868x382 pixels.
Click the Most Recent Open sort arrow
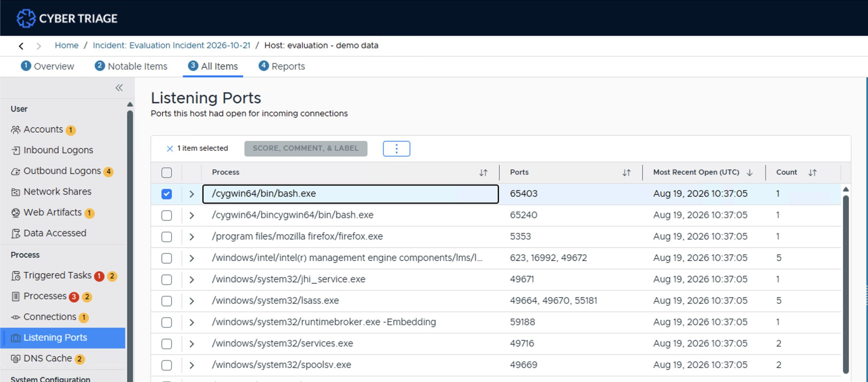[x=749, y=173]
